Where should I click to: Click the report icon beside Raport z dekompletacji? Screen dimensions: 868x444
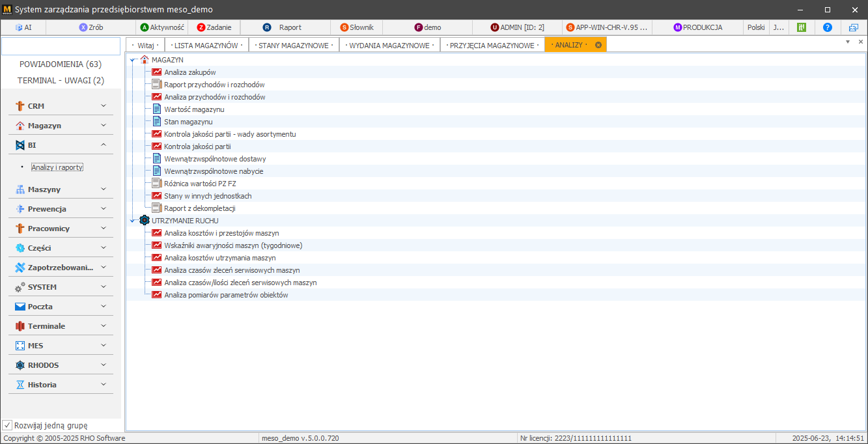pos(156,208)
